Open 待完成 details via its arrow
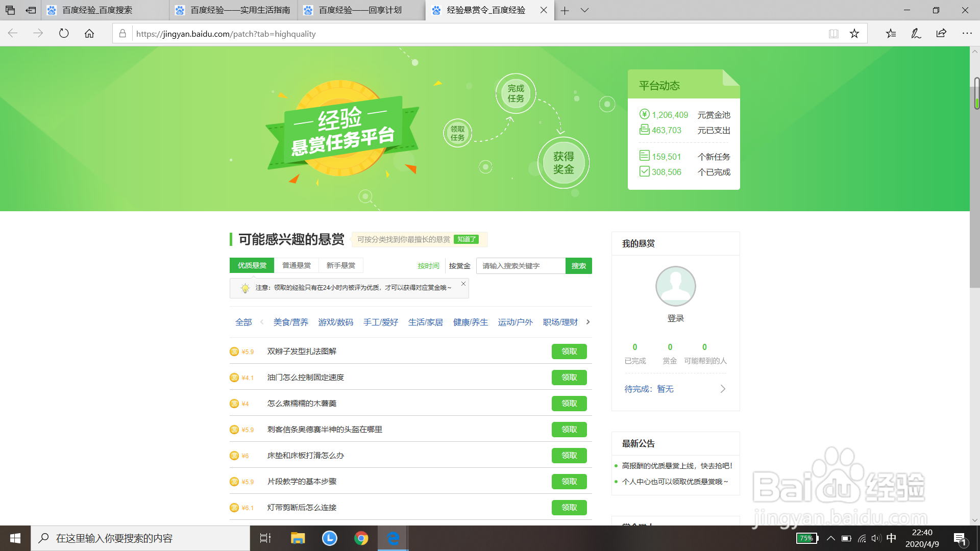Image resolution: width=980 pixels, height=551 pixels. point(723,389)
